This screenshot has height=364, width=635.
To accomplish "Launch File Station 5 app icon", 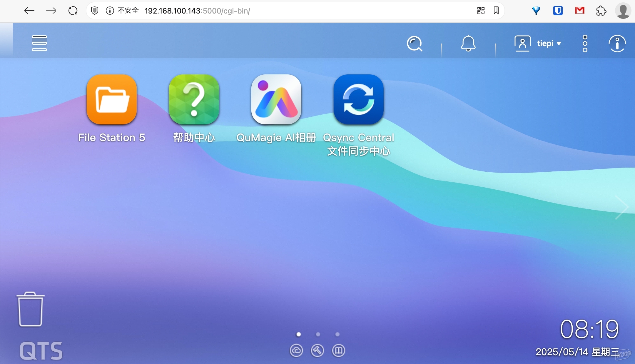I will click(x=112, y=99).
